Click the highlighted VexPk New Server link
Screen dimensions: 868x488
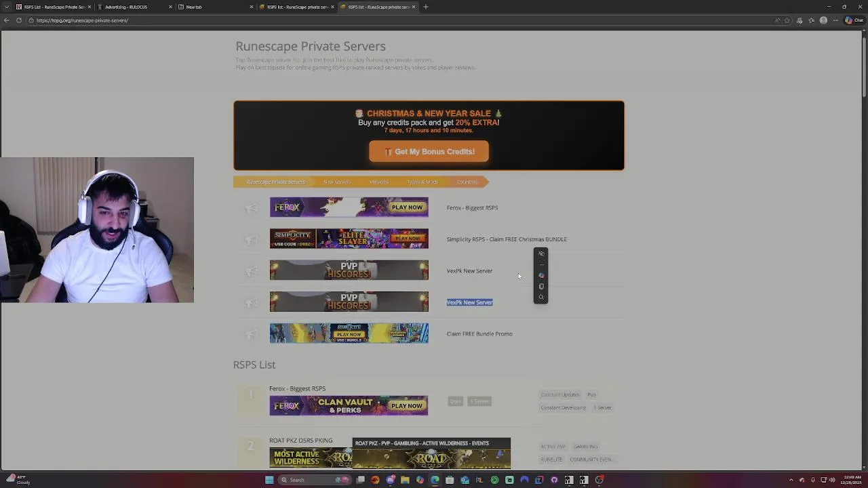(469, 302)
